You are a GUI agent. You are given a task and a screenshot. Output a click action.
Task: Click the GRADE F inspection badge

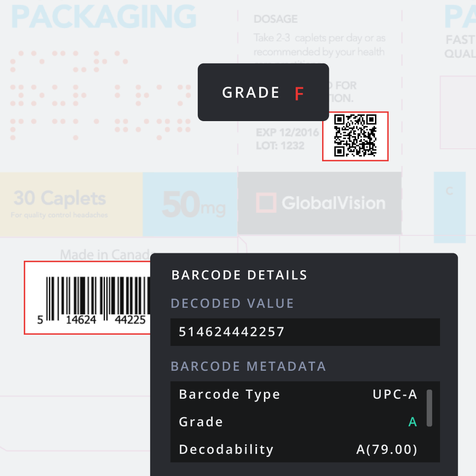point(263,92)
